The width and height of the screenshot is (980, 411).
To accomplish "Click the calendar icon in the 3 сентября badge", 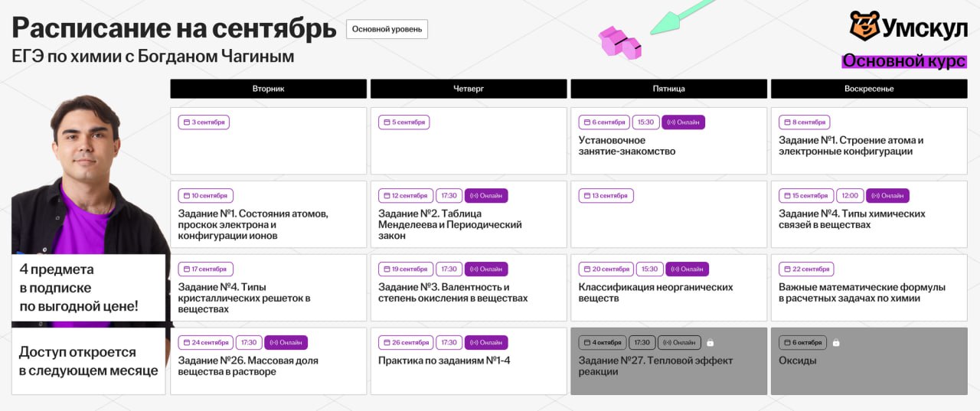I will (x=186, y=122).
